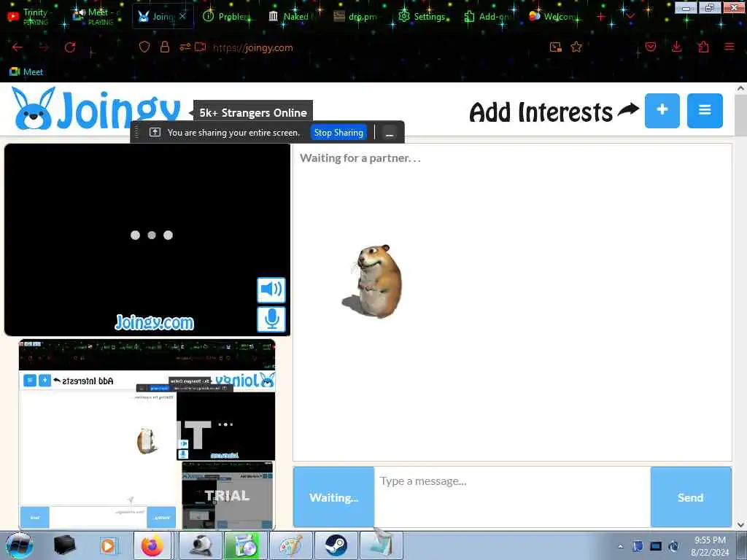
Task: Switch to the Meet playing tab
Action: [97, 16]
